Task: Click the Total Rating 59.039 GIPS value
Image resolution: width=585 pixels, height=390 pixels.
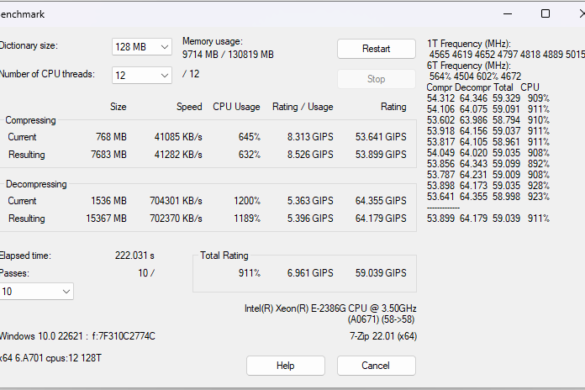Action: pyautogui.click(x=381, y=273)
